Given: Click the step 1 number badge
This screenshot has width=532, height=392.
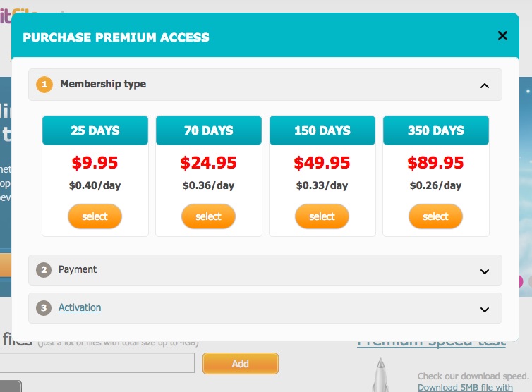Looking at the screenshot, I should [x=44, y=85].
